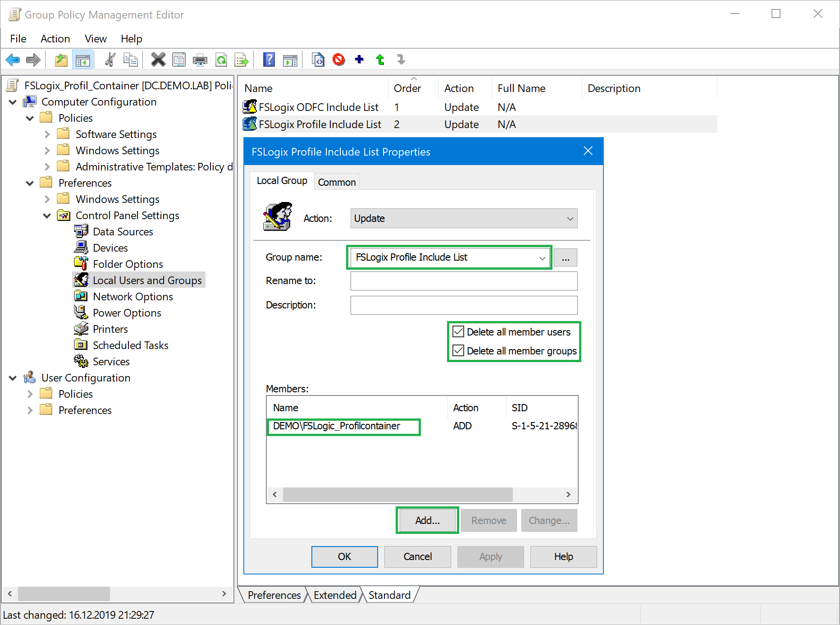Collapse the Computer Configuration tree node
Viewport: 840px width, 625px height.
coord(13,102)
